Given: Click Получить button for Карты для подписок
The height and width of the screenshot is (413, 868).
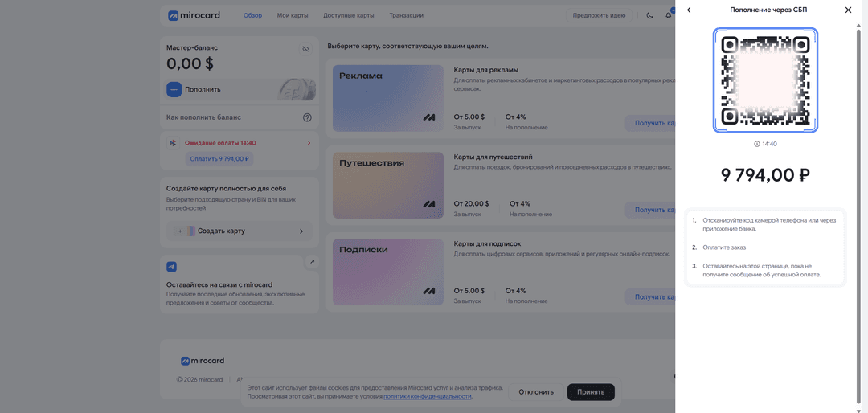Looking at the screenshot, I should pos(650,296).
